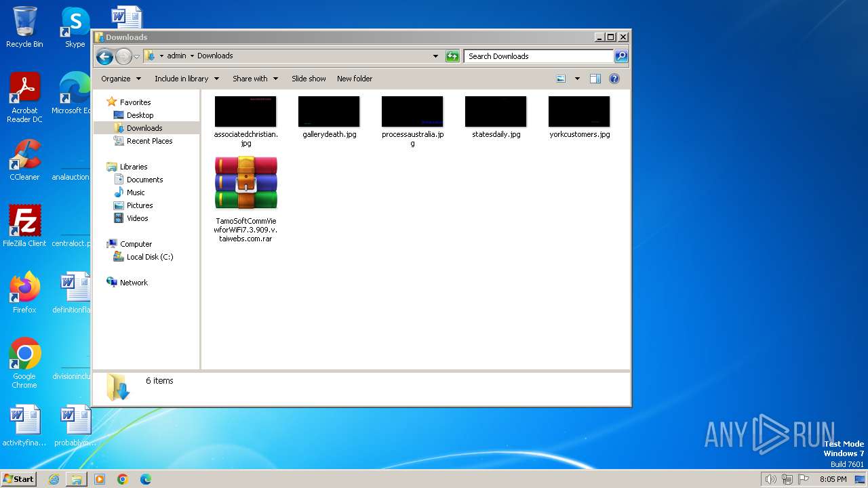Launch Microsoft Edge from the taskbar
Screen dimensions: 868x488
point(146,479)
